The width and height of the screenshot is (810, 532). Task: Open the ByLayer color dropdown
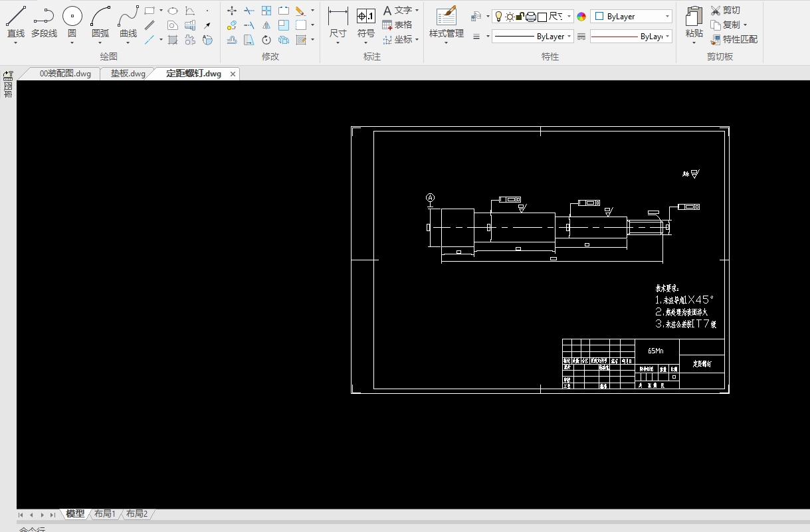631,17
